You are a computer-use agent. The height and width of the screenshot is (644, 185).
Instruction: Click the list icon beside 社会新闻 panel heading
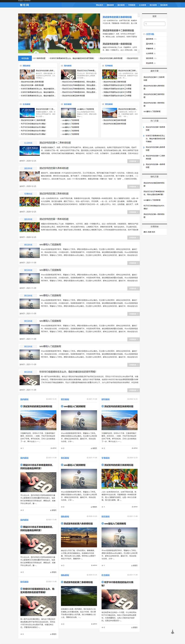point(21,104)
